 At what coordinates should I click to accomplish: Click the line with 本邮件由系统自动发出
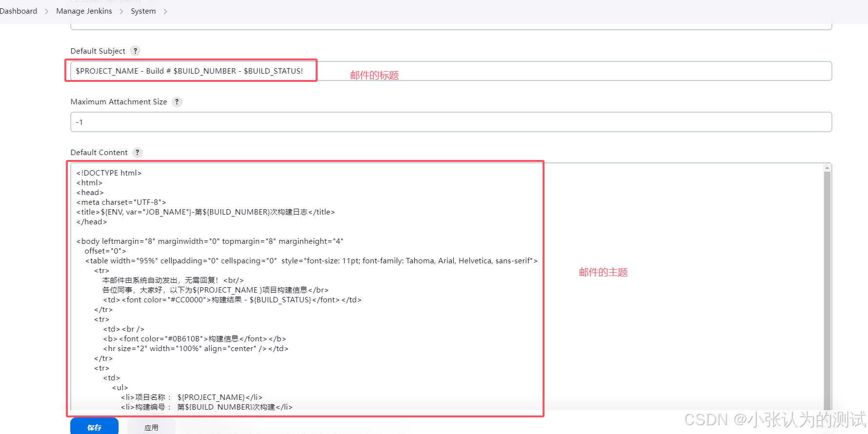click(x=173, y=280)
